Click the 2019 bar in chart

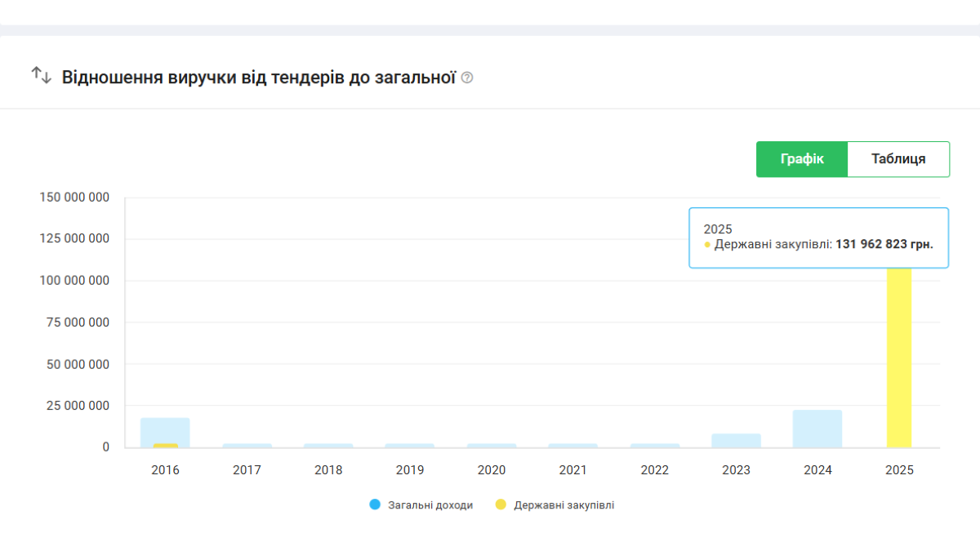tap(410, 445)
